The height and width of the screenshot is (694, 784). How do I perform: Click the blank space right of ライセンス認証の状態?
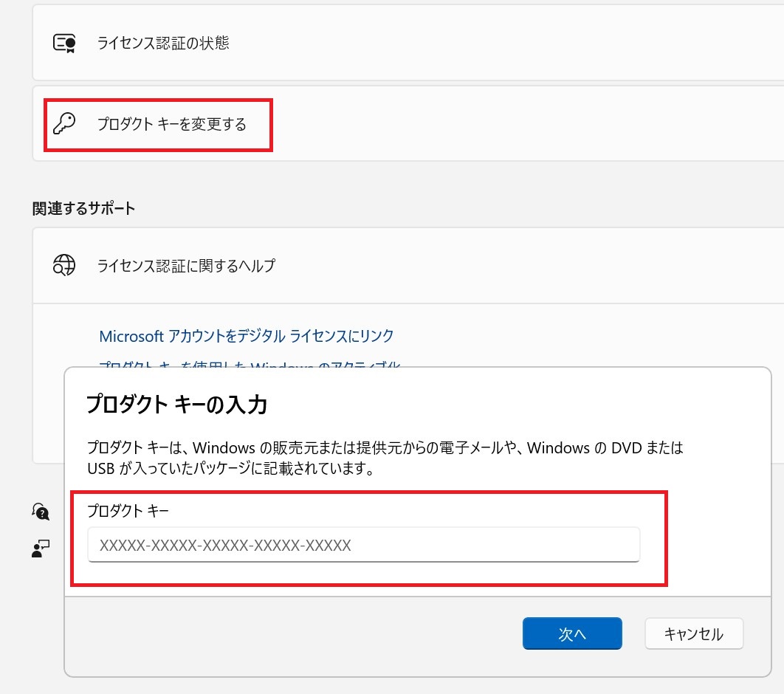517,43
